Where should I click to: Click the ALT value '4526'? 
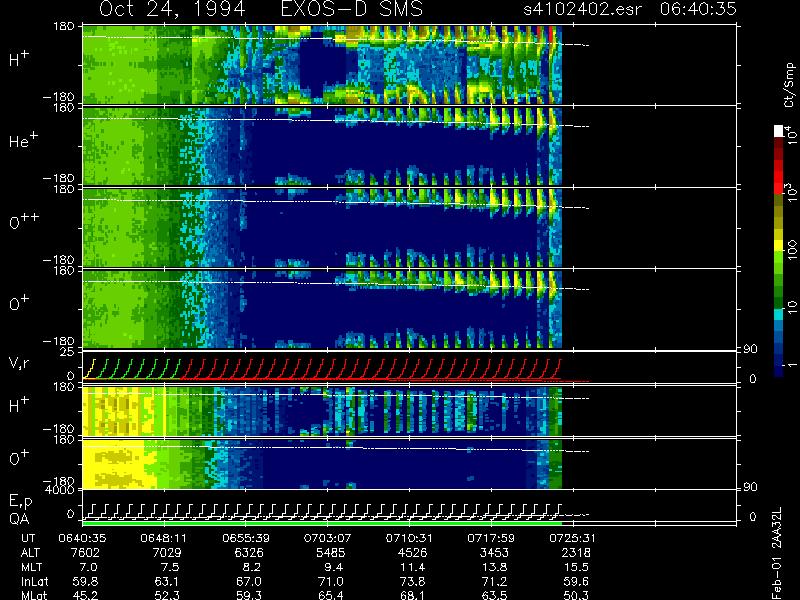413,553
